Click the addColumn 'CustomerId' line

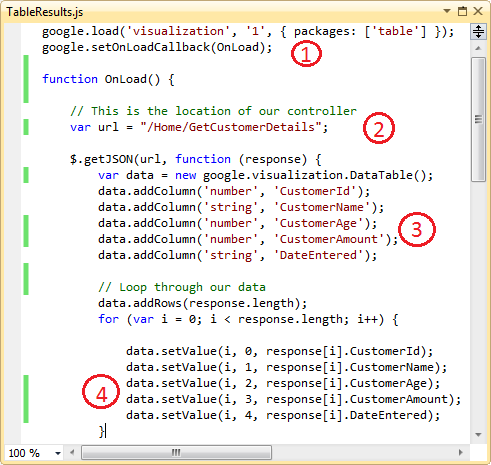tap(234, 191)
